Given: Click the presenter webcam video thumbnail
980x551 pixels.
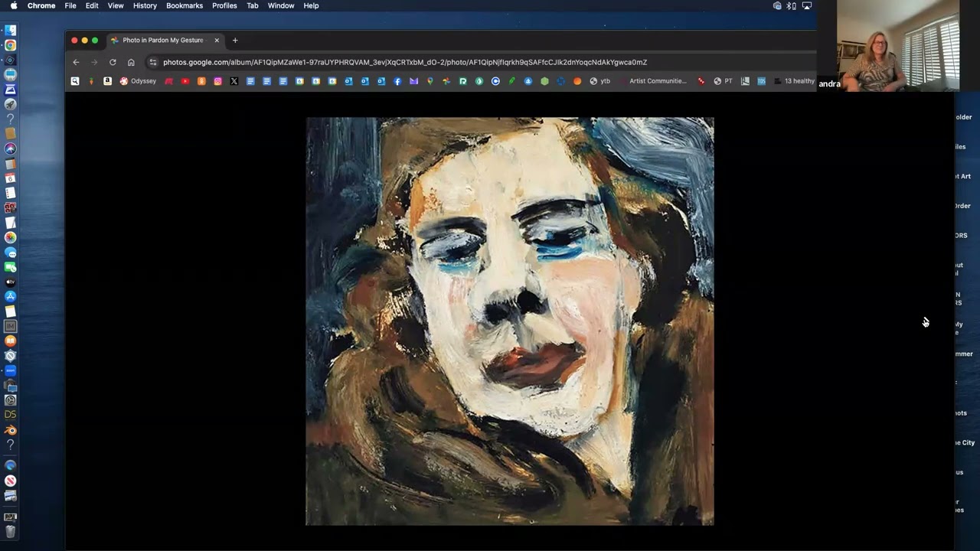Looking at the screenshot, I should coord(898,45).
